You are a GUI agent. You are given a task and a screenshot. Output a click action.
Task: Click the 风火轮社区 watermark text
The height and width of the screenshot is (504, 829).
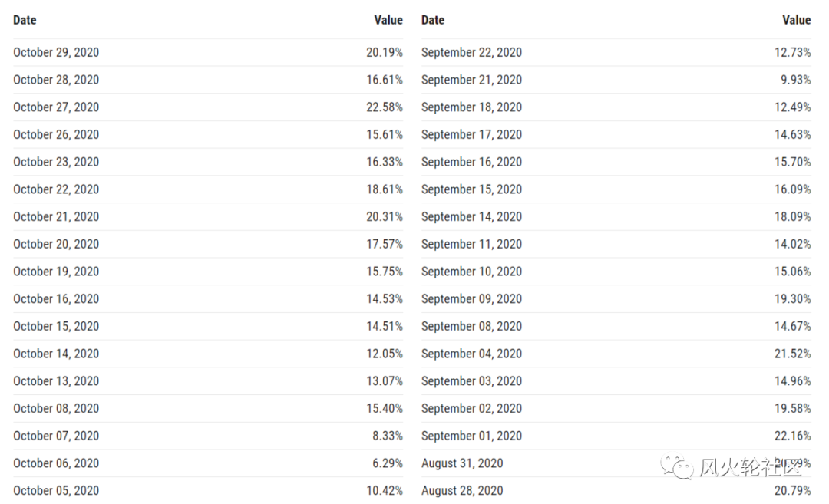pyautogui.click(x=751, y=467)
